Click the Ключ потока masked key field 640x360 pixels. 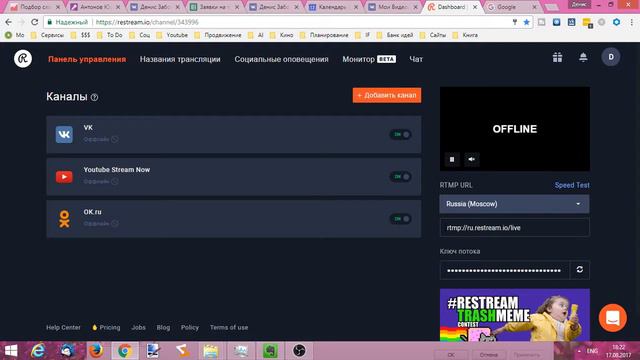(x=504, y=270)
